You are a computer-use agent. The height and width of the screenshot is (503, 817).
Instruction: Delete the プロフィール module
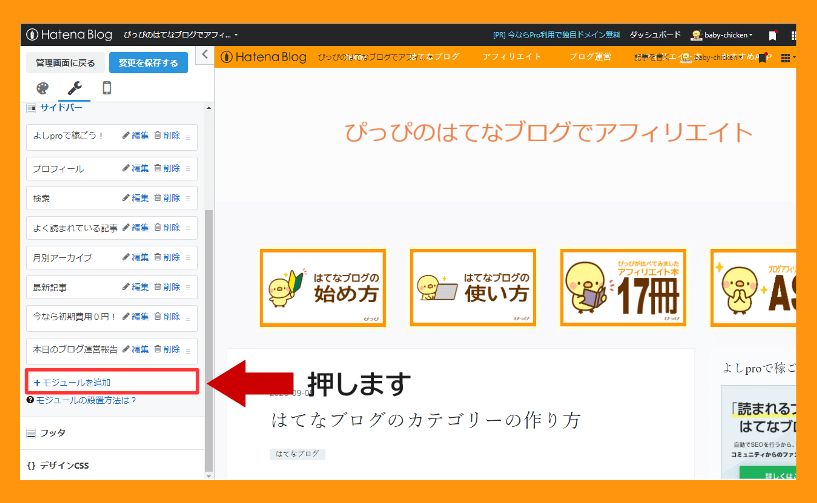pyautogui.click(x=167, y=168)
